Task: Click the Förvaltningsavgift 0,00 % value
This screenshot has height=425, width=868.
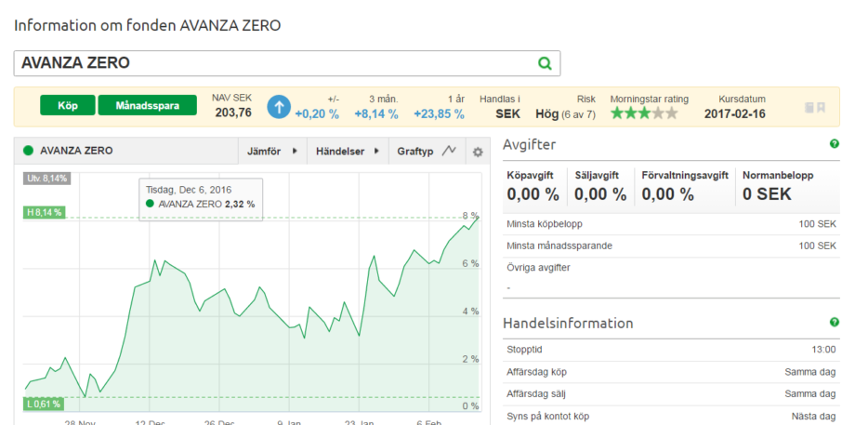Action: [667, 194]
